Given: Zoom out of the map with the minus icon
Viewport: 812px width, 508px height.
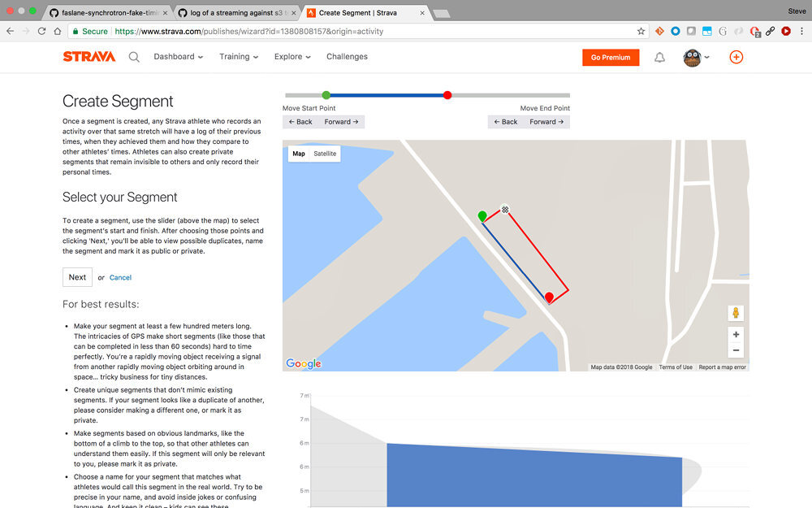Looking at the screenshot, I should coord(736,350).
